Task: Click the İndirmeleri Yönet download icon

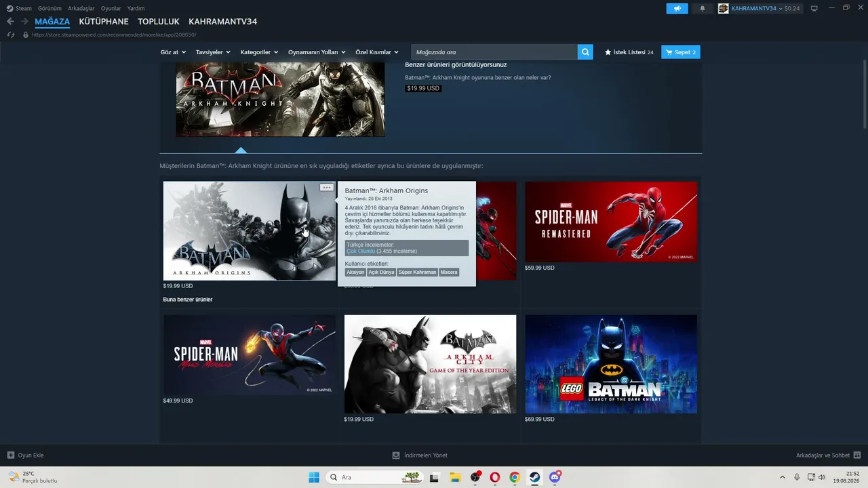Action: [x=396, y=455]
